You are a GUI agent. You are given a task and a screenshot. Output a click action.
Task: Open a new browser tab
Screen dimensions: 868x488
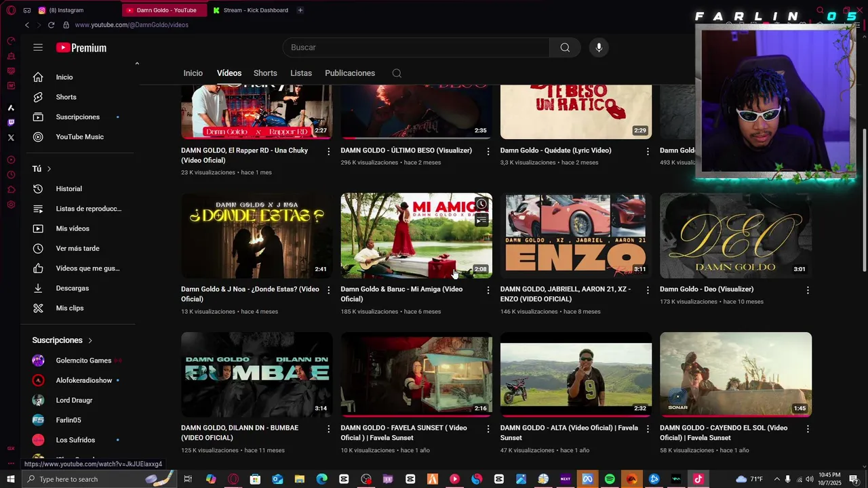[x=300, y=10]
